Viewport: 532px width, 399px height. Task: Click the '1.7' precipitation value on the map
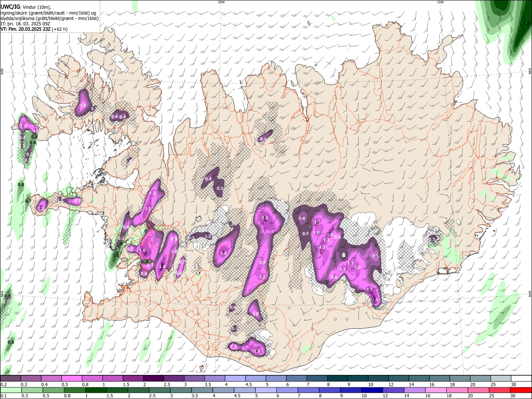coord(370,290)
